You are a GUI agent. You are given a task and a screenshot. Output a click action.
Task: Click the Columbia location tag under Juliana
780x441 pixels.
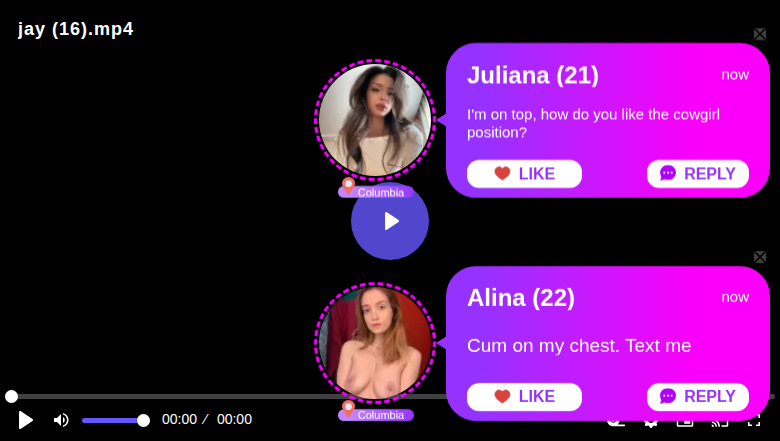click(376, 192)
